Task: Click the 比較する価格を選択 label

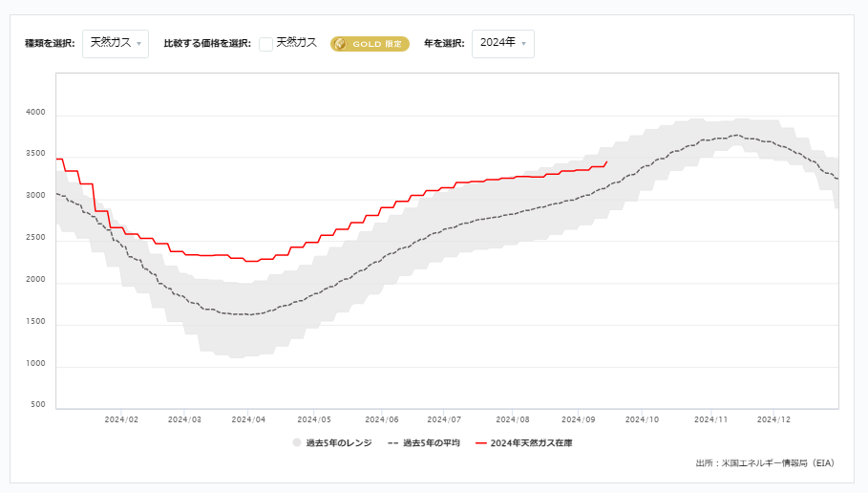Action: 207,44
